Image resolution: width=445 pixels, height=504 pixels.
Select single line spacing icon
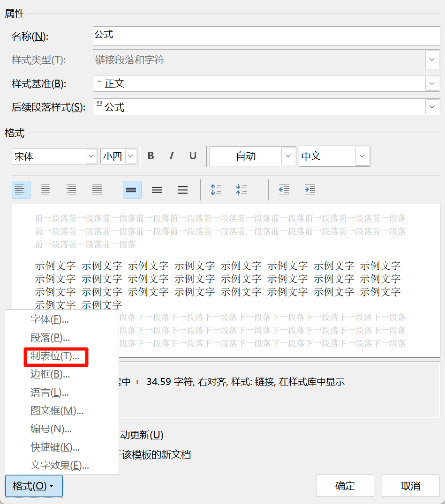click(132, 190)
